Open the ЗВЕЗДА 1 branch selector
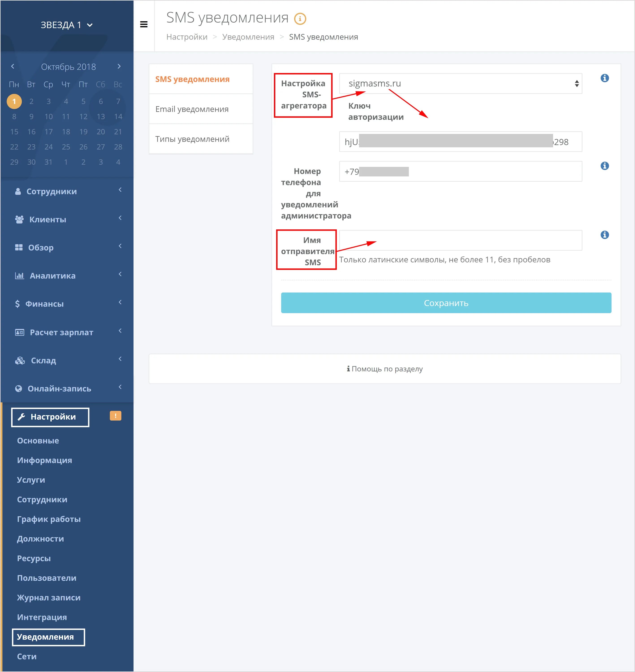Image resolution: width=635 pixels, height=672 pixels. 67,25
